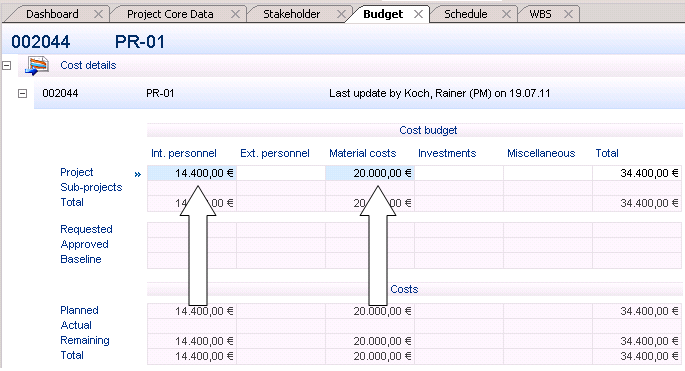Close the Stakeholder tab
The height and width of the screenshot is (371, 685).
(342, 14)
